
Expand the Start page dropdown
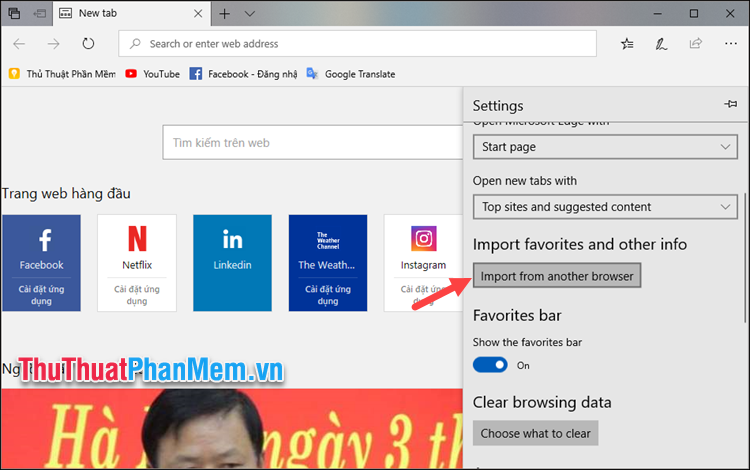pos(605,147)
